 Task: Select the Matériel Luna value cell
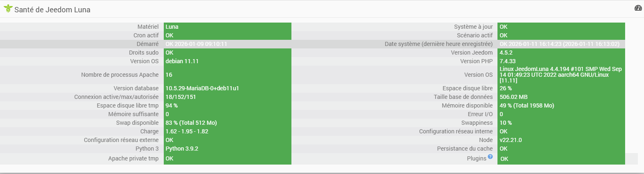coord(227,27)
